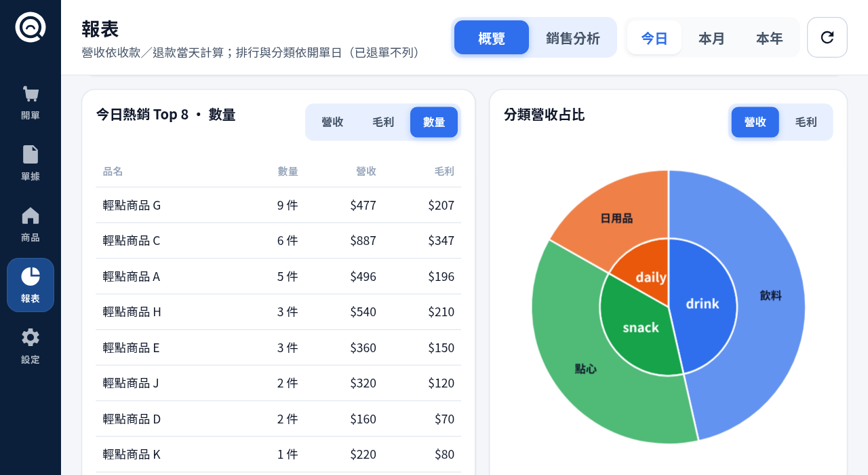868x475 pixels.
Task: Select the 本年 period
Action: click(x=770, y=37)
